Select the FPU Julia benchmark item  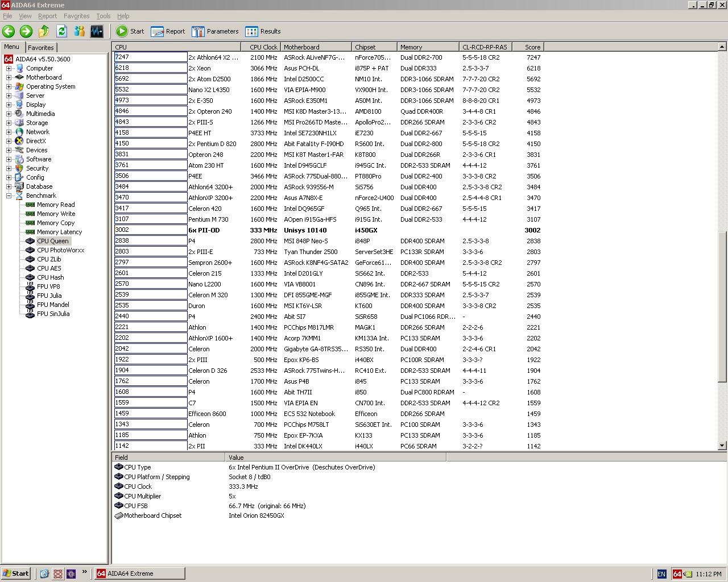coord(49,296)
